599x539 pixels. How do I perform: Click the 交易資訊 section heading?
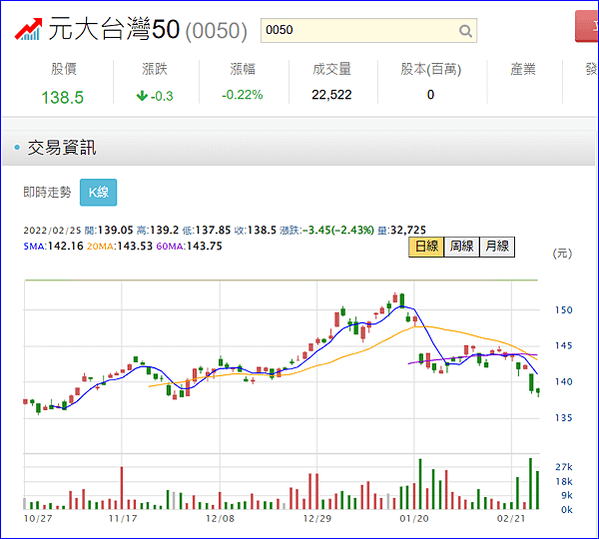[x=62, y=147]
